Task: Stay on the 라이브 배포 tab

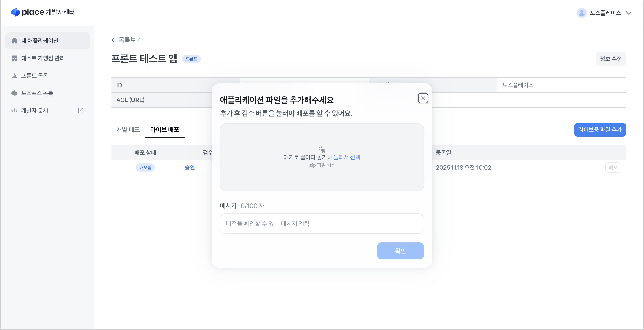Action: (x=165, y=130)
